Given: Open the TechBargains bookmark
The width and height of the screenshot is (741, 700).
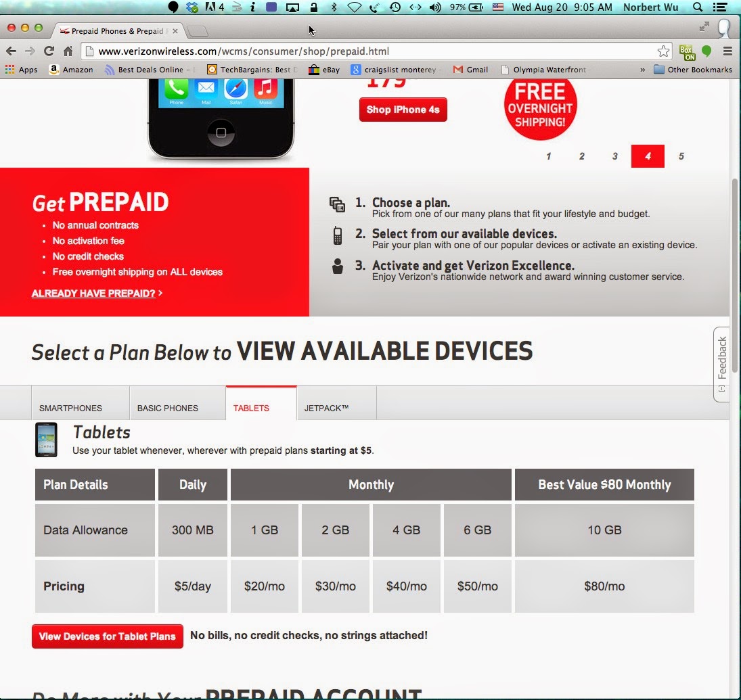Looking at the screenshot, I should click(x=253, y=70).
